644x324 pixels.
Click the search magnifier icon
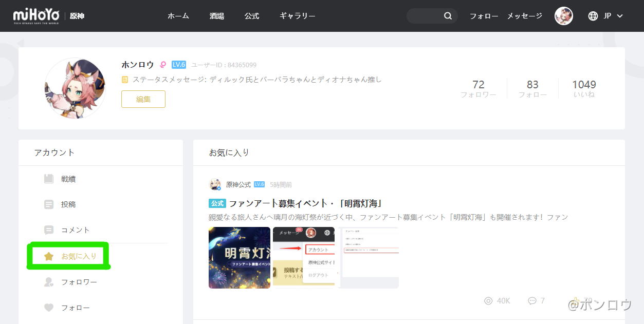coord(447,16)
